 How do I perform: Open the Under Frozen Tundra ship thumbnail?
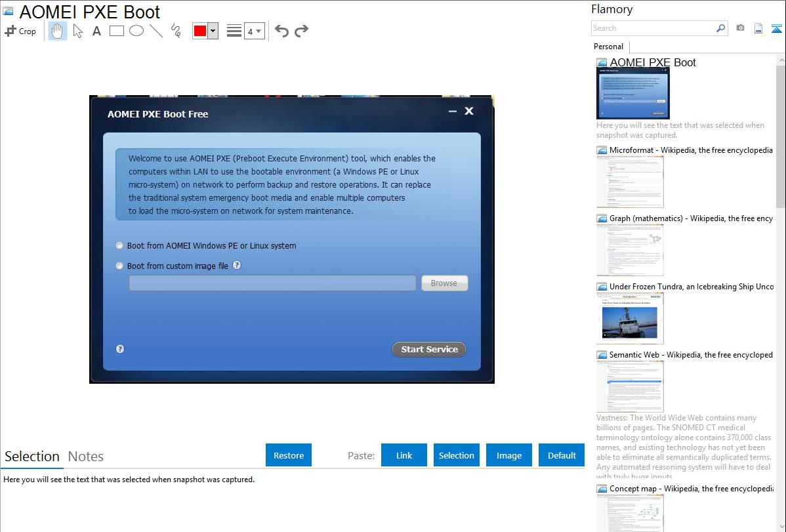630,318
